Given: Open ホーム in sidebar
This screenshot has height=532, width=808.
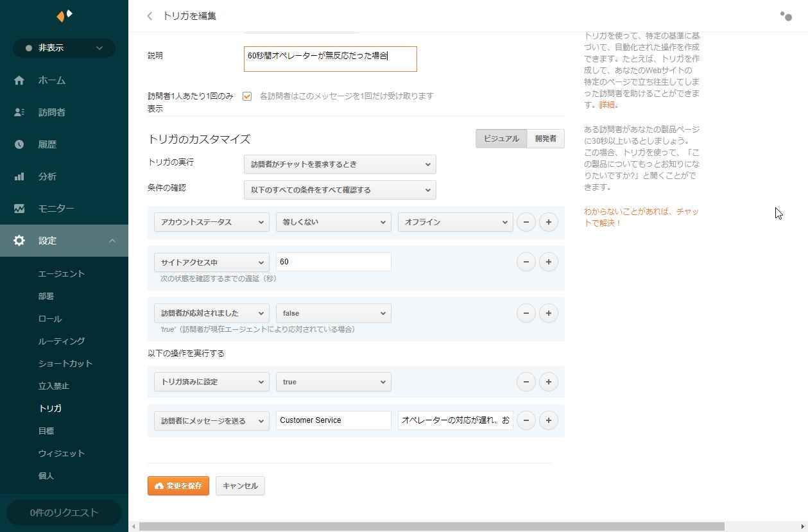Looking at the screenshot, I should pyautogui.click(x=52, y=80).
